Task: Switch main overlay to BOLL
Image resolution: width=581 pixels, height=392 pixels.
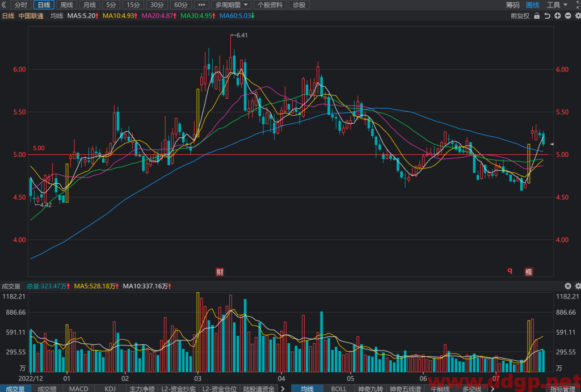Action: pos(339,389)
